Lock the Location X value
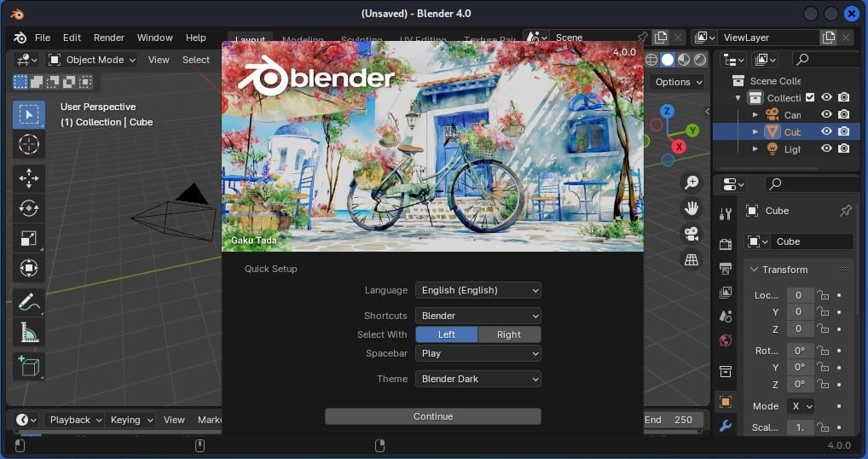 [823, 295]
